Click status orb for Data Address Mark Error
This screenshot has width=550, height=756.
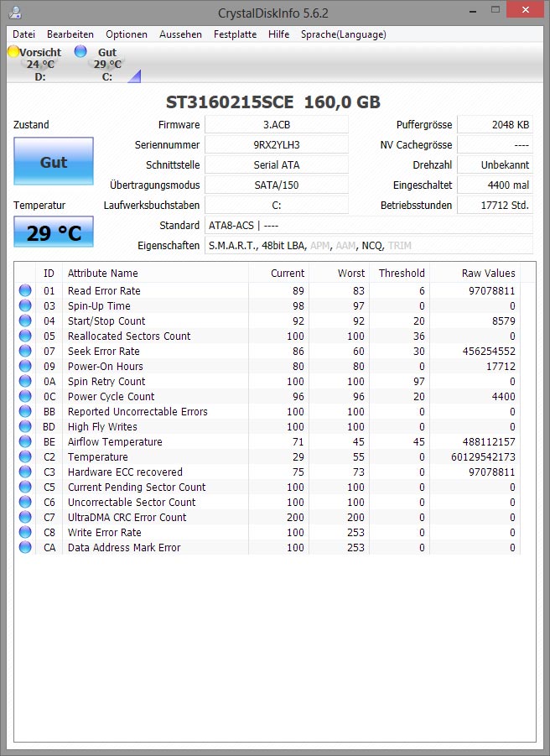point(25,547)
